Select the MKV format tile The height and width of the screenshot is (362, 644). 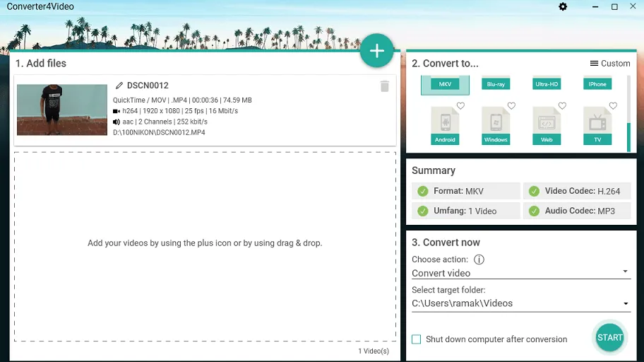[x=445, y=85]
